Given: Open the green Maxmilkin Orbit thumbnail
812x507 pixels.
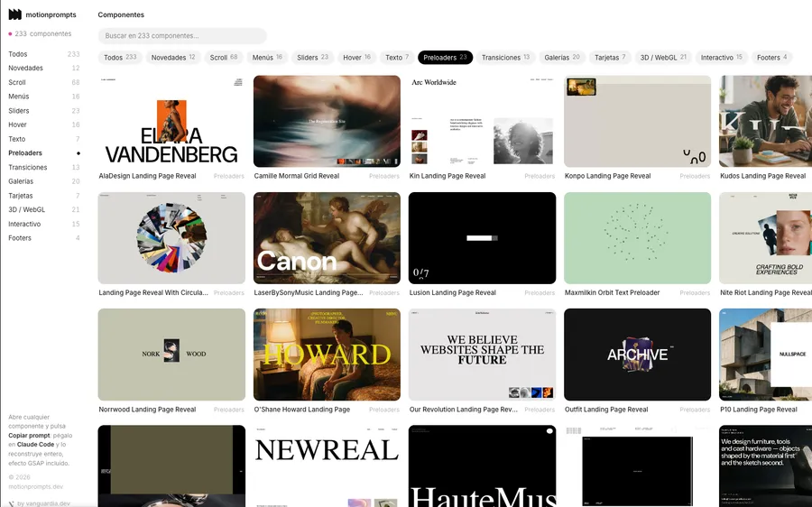Looking at the screenshot, I should click(638, 238).
